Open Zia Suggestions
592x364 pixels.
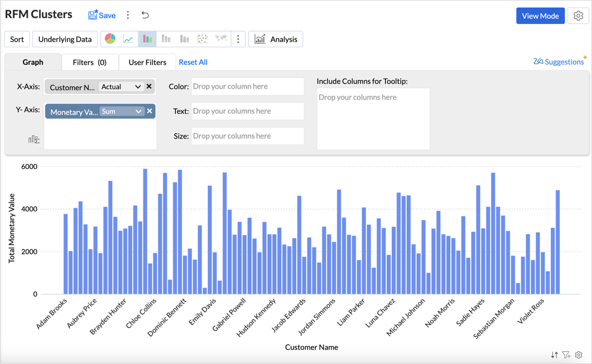pyautogui.click(x=559, y=62)
